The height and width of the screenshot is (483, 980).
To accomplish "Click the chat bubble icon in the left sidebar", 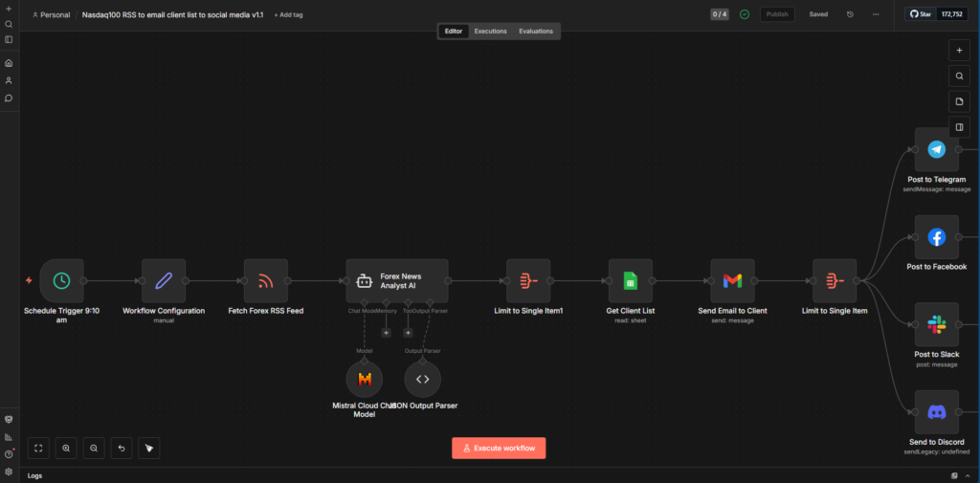I will point(9,99).
